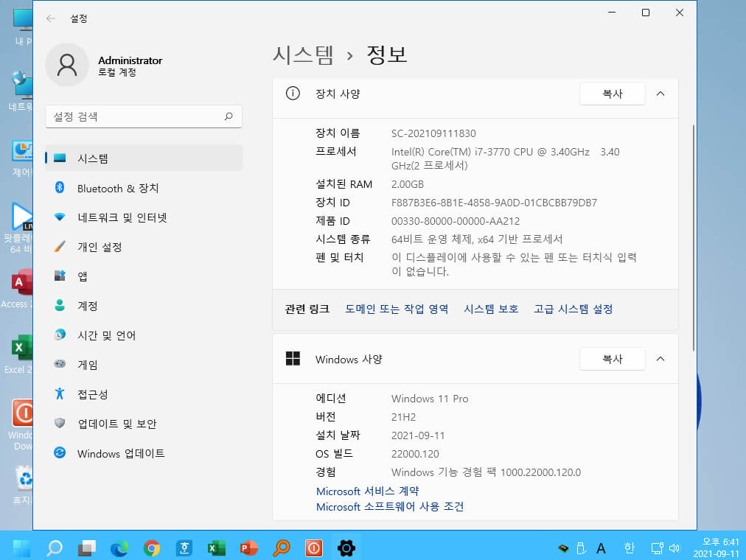Open Windows 업데이트 sync icon
746x560 pixels.
60,452
